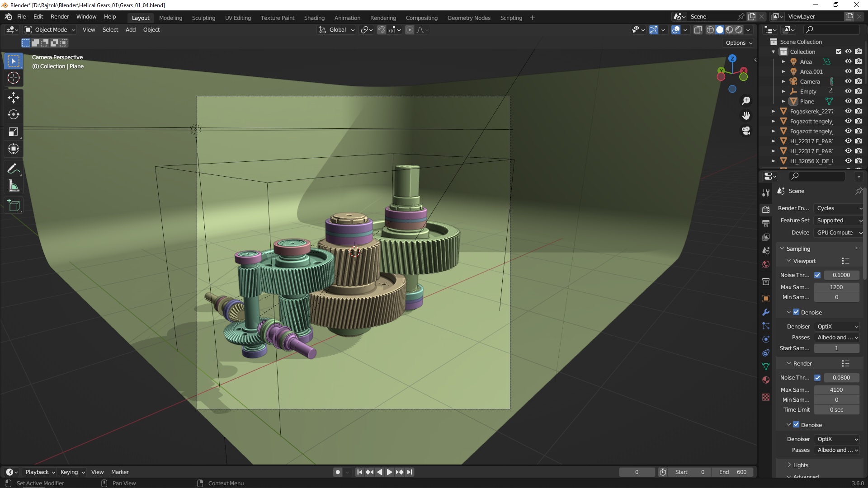Click the viewport Options button
The height and width of the screenshot is (488, 868).
[x=739, y=43]
